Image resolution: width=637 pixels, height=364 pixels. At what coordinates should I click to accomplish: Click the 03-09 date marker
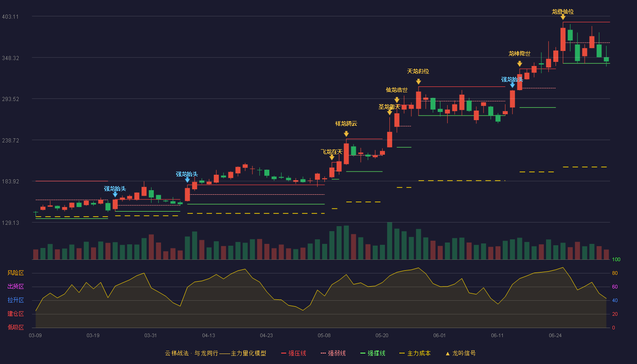pos(35,335)
